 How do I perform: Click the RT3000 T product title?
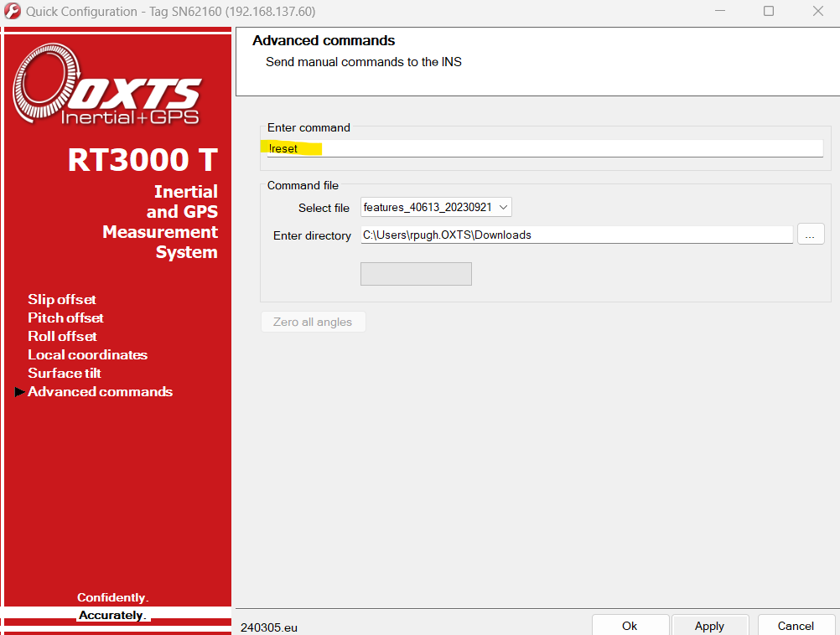pos(143,160)
